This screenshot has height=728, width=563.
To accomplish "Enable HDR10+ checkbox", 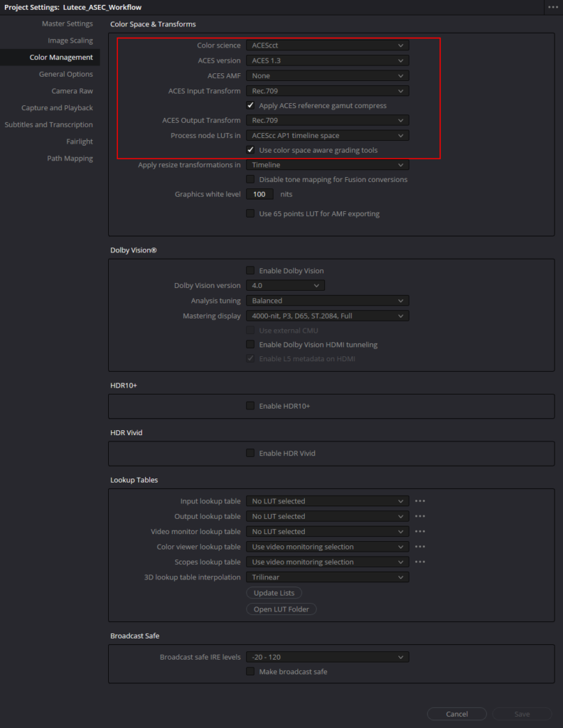I will point(250,406).
